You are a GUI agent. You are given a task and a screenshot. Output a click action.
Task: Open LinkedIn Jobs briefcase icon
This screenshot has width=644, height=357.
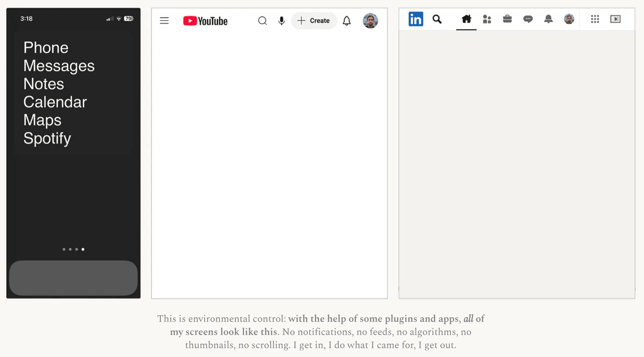coord(507,19)
